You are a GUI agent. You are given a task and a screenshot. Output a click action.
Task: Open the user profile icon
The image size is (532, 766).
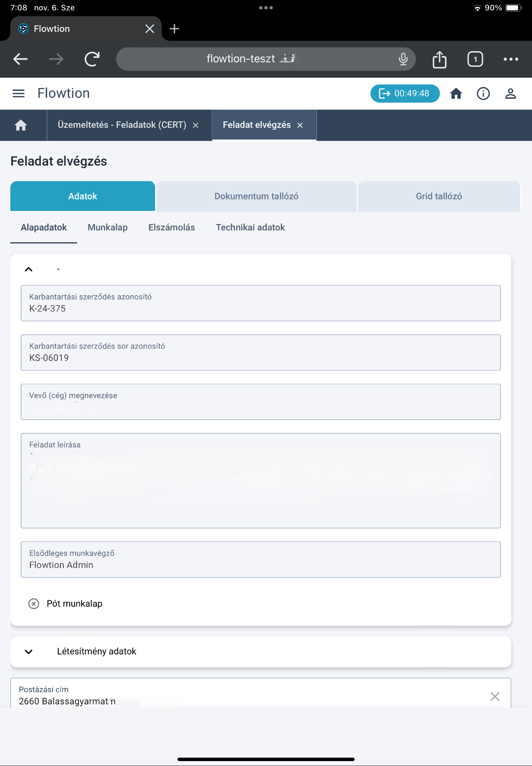coord(510,93)
